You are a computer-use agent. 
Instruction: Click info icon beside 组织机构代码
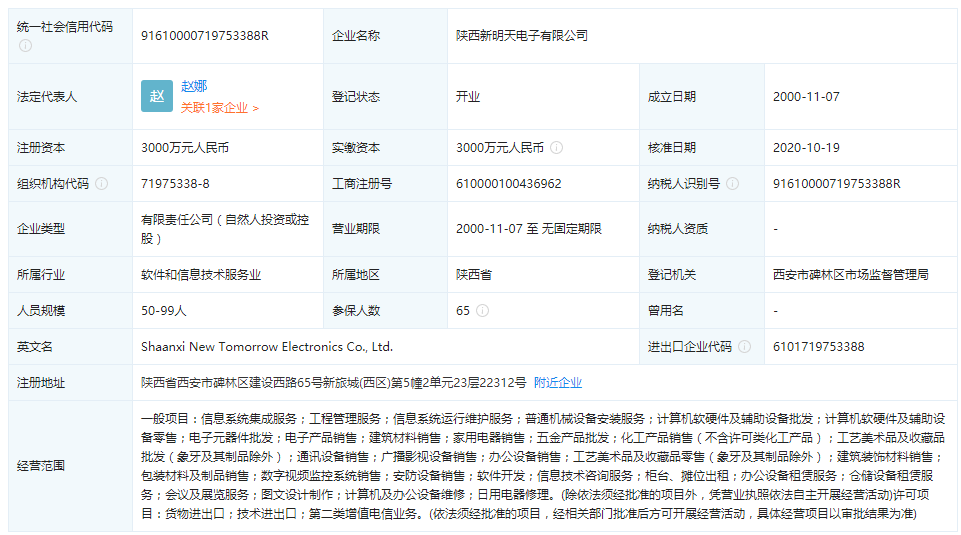[x=102, y=183]
